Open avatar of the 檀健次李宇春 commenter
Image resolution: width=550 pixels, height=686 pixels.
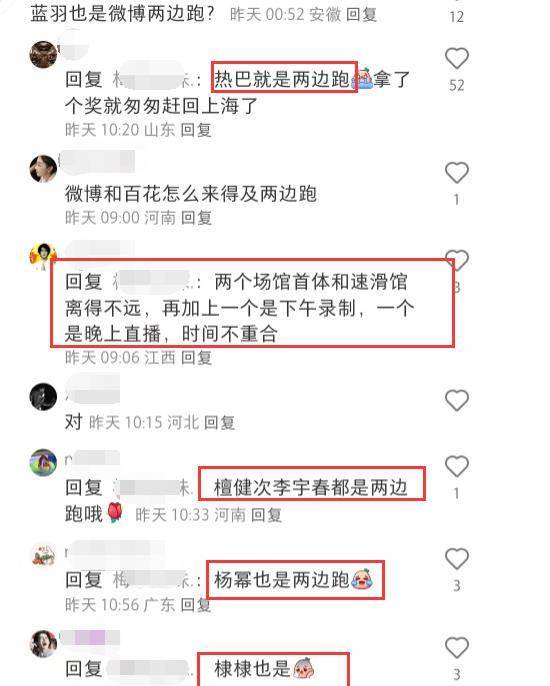[x=43, y=462]
